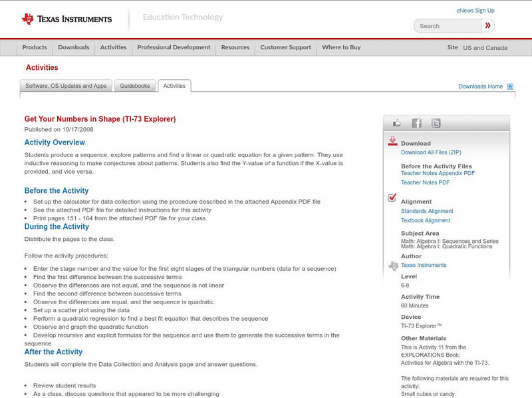Click the Other Materials heading

424,339
